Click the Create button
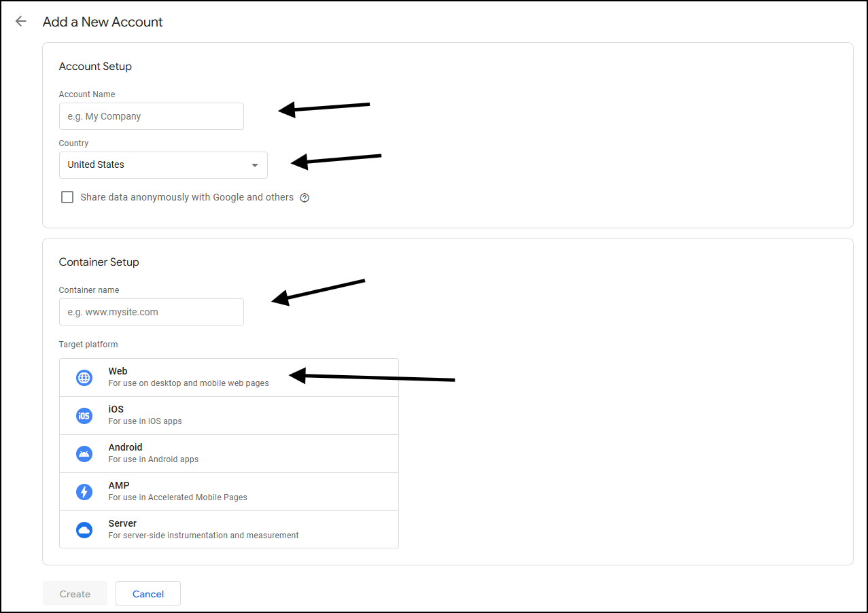Screen dimensions: 868x613 [x=75, y=593]
